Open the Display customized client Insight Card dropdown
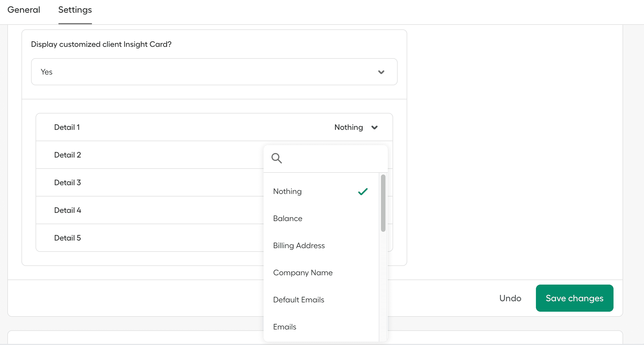 point(214,72)
